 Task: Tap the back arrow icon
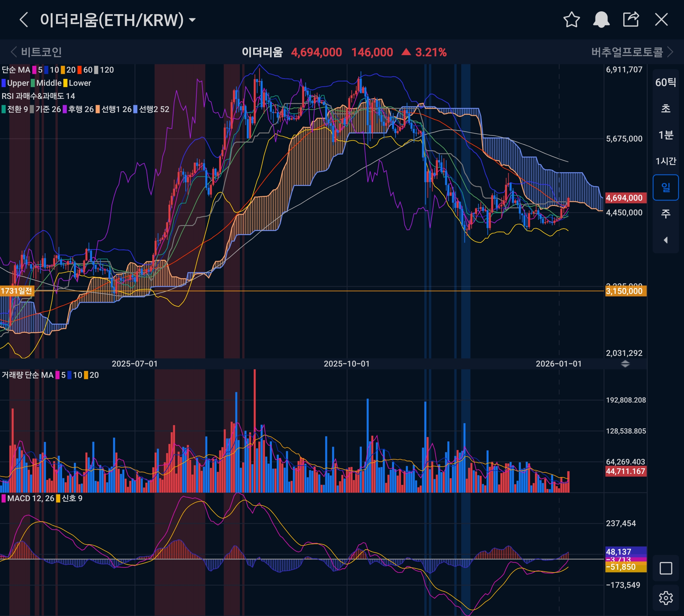23,20
